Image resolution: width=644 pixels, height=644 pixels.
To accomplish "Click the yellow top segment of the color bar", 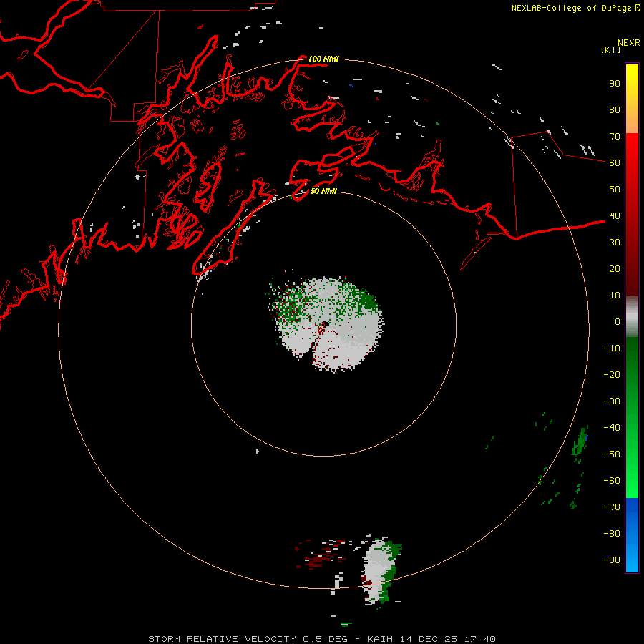I will [632, 99].
